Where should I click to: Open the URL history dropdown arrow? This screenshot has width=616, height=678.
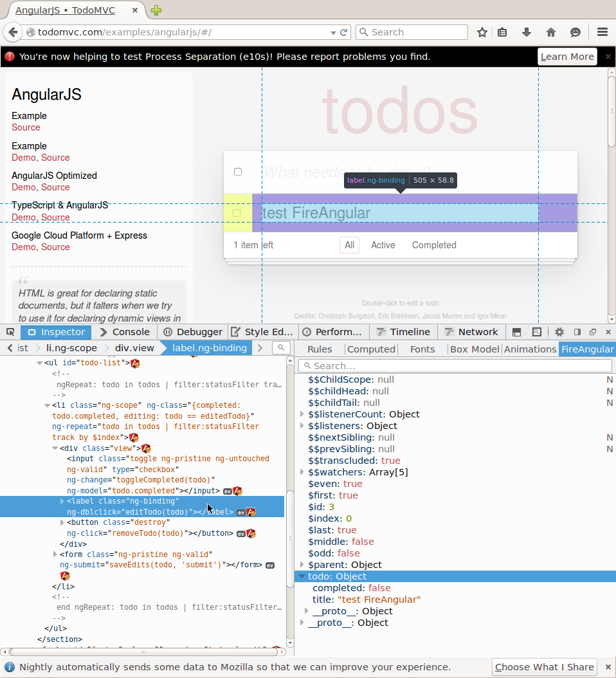[333, 33]
